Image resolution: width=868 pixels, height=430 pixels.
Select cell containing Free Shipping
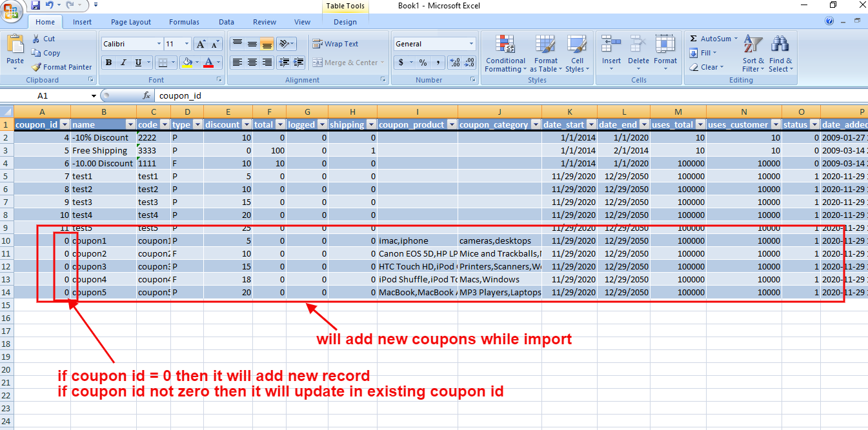coord(103,150)
